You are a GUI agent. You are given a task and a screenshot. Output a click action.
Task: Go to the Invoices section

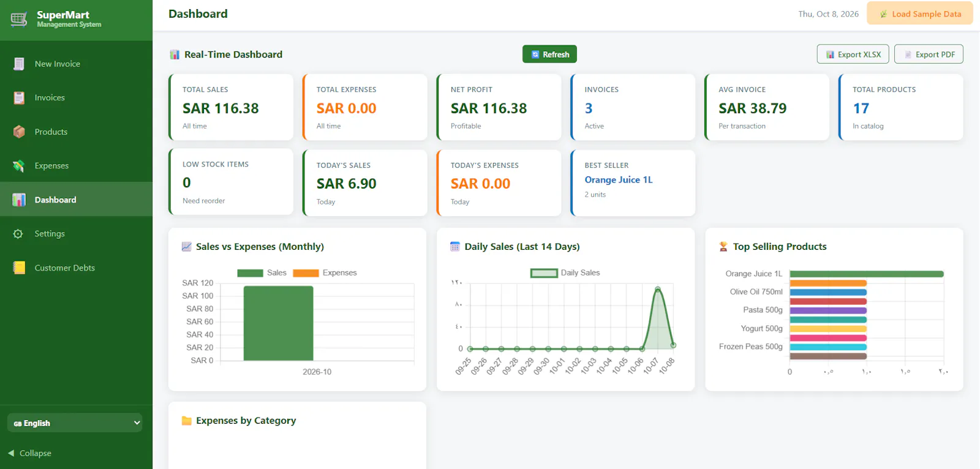pyautogui.click(x=76, y=98)
